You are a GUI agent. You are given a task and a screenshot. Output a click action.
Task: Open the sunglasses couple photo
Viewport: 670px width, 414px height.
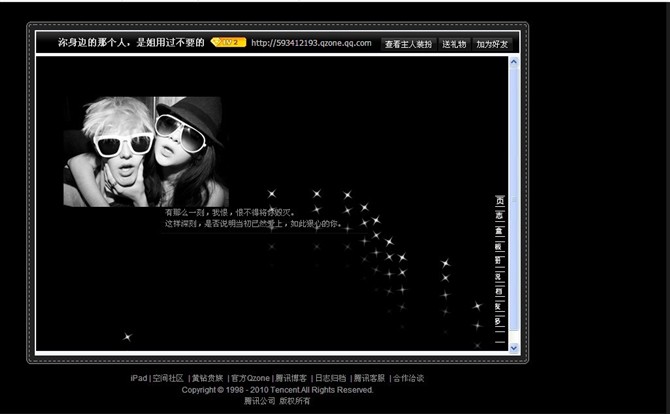tap(146, 150)
